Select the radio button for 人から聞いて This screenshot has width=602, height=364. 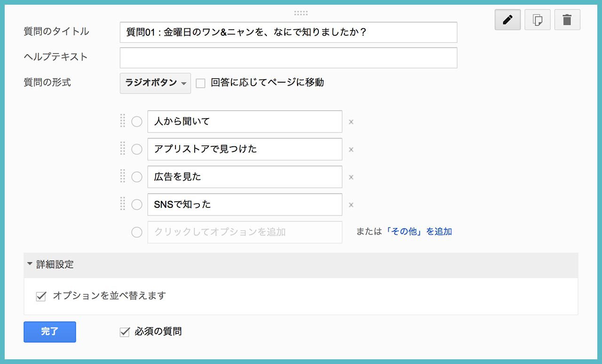pos(137,122)
